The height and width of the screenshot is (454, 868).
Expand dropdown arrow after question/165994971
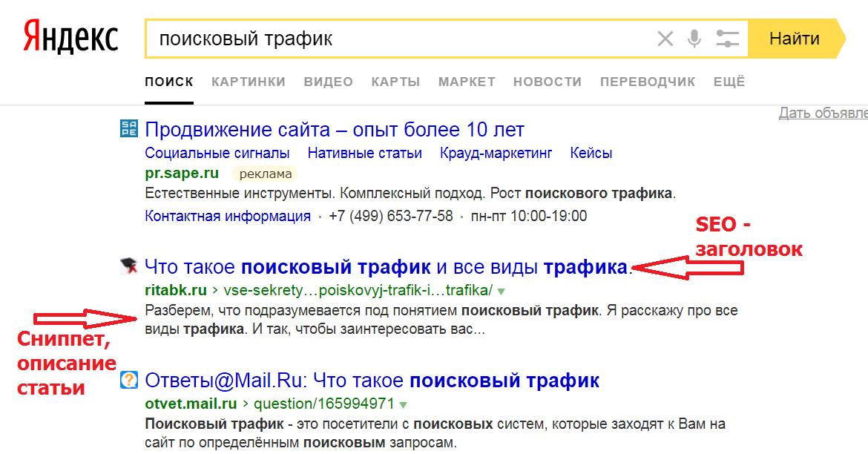click(403, 405)
